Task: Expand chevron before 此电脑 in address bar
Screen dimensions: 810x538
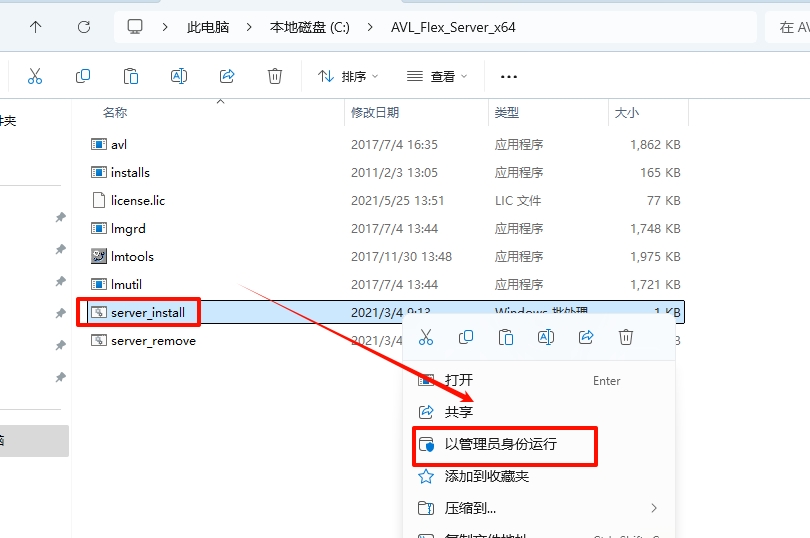Action: (x=165, y=27)
